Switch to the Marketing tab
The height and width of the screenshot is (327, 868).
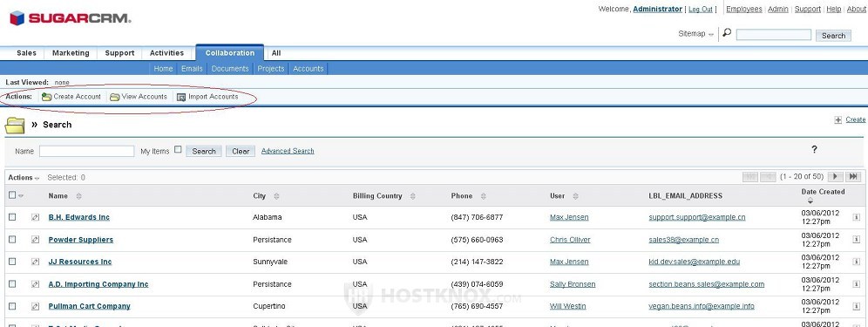71,53
